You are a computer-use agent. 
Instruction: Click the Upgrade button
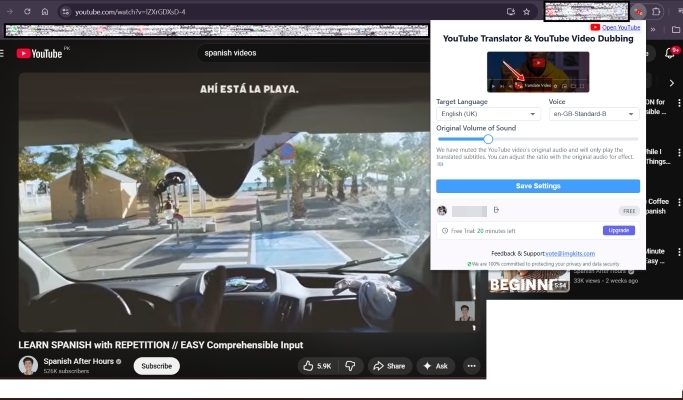coord(619,231)
